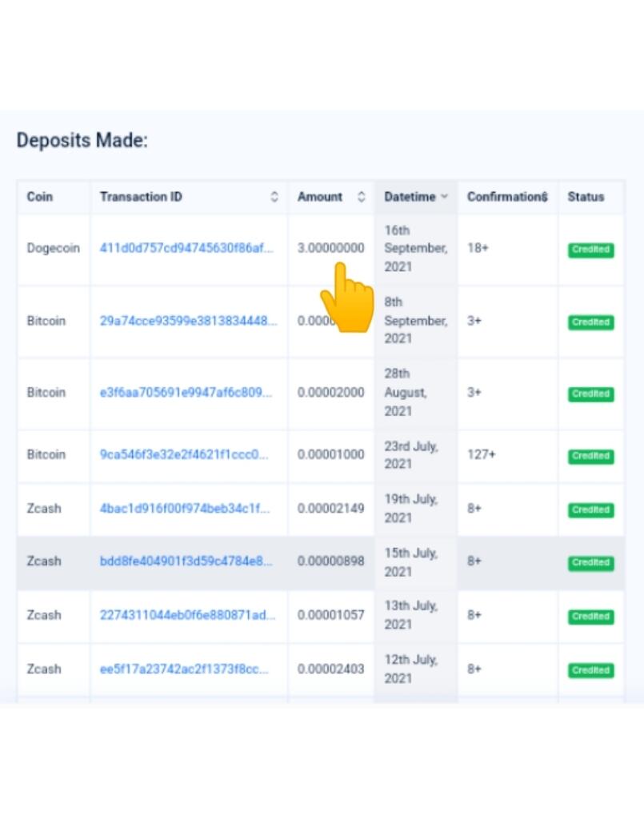This screenshot has width=644, height=819.
Task: Sort by Transaction ID using its sort arrows
Action: [274, 197]
